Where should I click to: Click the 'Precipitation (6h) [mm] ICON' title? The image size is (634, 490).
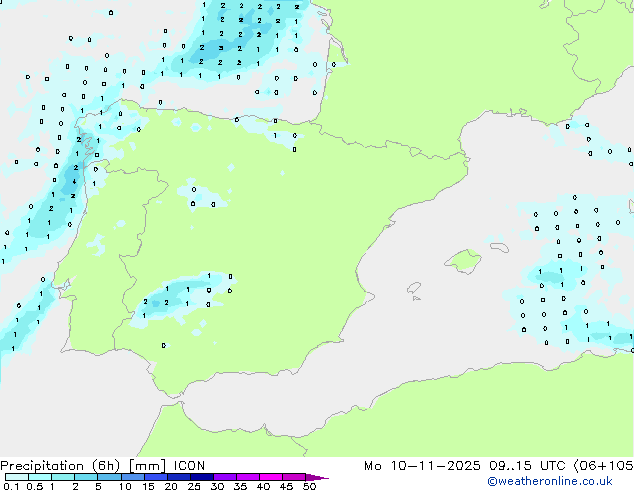pyautogui.click(x=103, y=466)
